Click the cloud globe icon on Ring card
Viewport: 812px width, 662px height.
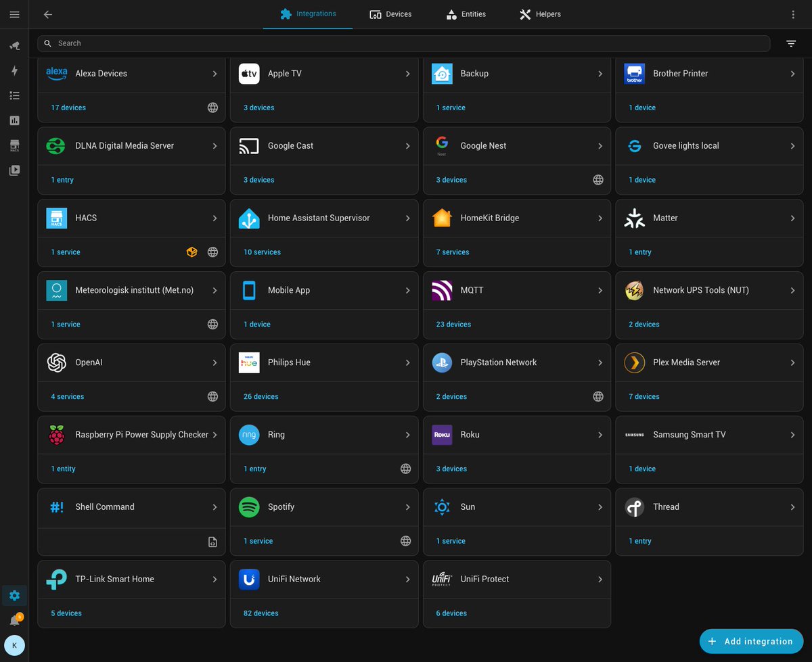click(405, 469)
